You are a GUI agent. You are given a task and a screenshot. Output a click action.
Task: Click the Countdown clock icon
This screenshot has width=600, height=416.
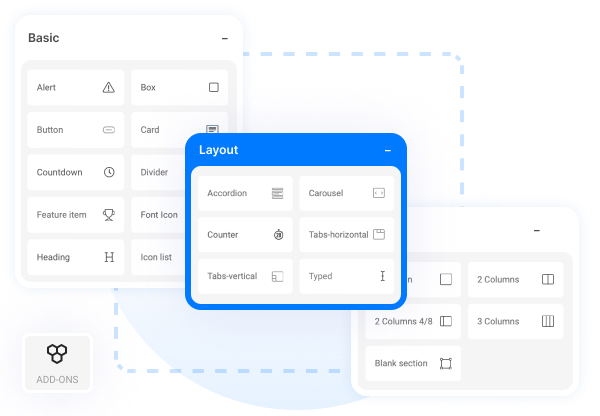(109, 172)
